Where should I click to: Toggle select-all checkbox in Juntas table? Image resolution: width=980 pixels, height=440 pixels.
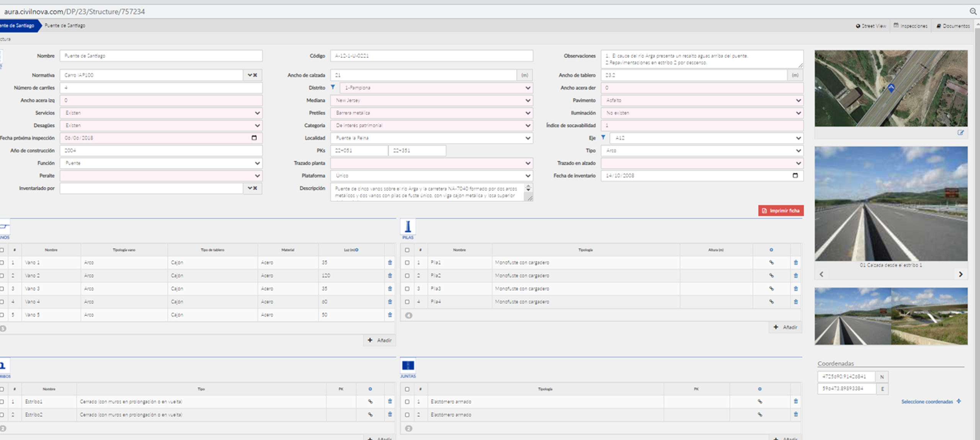[407, 389]
